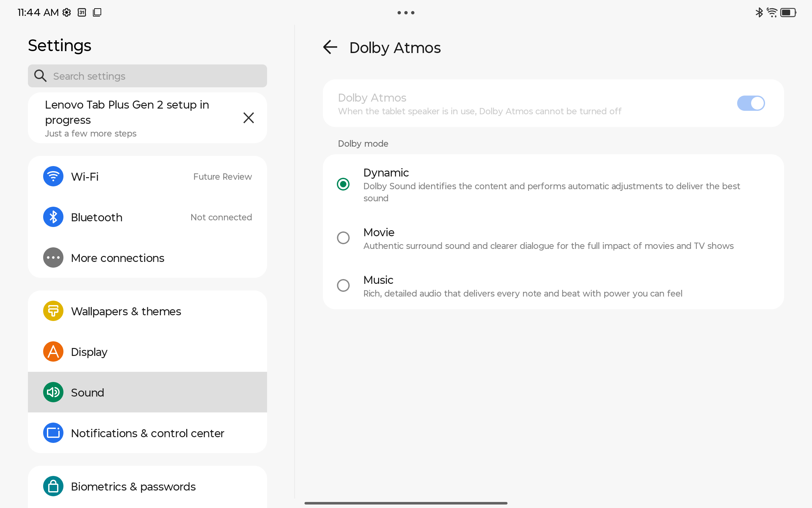Open Wi-Fi settings
The height and width of the screenshot is (508, 812).
(147, 177)
